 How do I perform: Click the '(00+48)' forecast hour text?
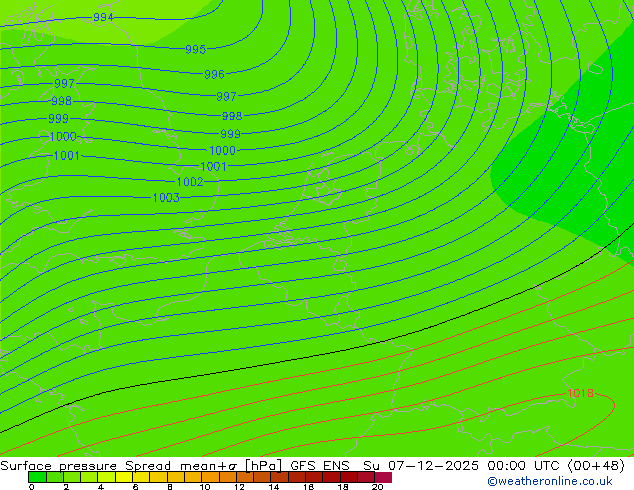[x=596, y=466]
